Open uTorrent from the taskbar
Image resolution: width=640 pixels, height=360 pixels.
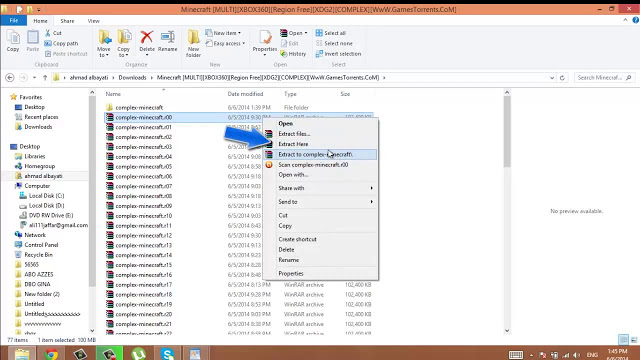(138, 353)
